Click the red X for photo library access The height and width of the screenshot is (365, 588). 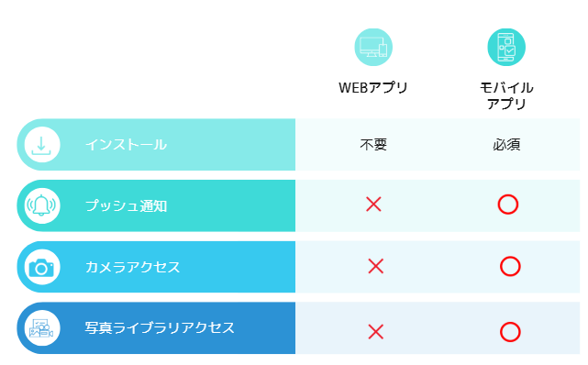(376, 332)
